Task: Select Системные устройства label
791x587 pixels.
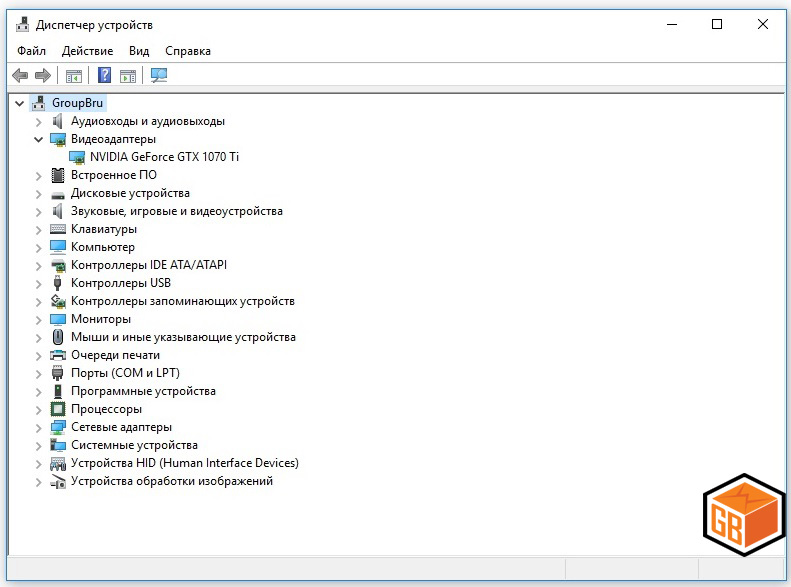Action: 134,445
